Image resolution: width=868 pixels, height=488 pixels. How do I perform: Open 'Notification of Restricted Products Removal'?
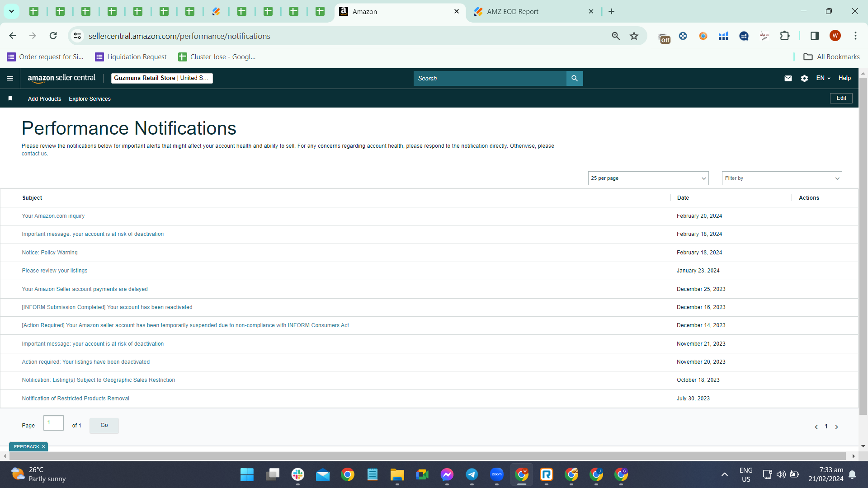75,399
